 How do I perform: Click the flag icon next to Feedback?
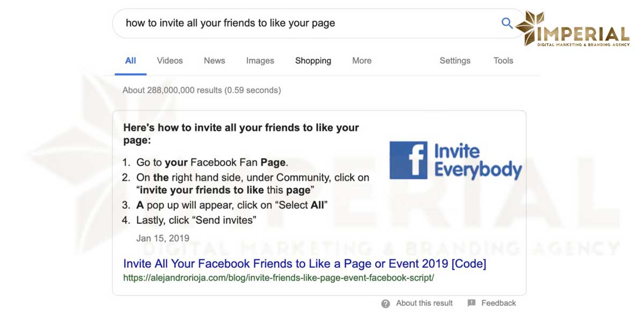[x=471, y=303]
